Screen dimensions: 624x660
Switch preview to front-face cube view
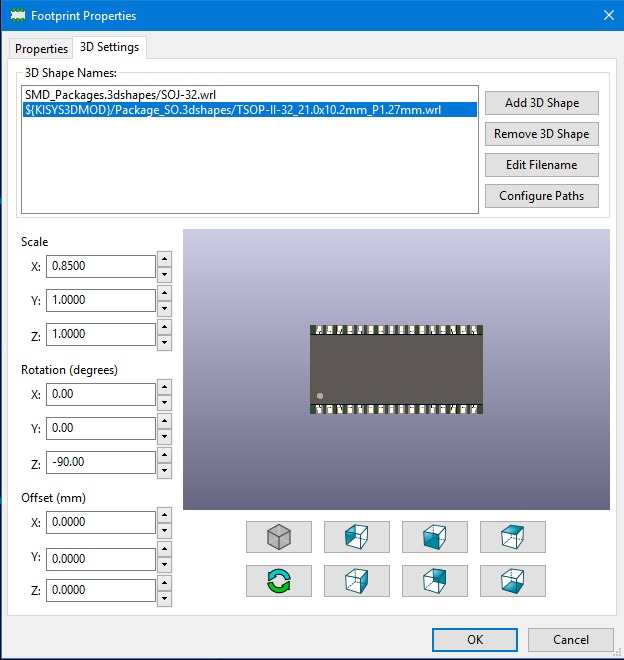(435, 537)
